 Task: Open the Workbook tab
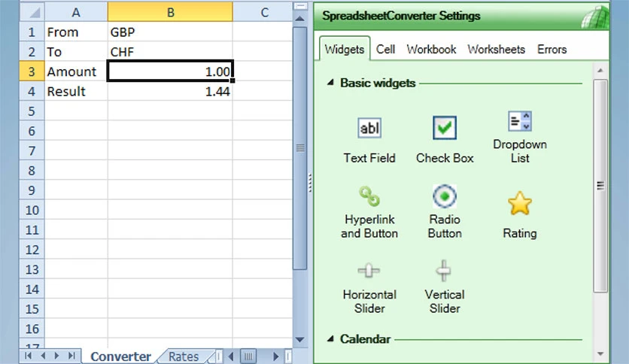[x=431, y=50]
